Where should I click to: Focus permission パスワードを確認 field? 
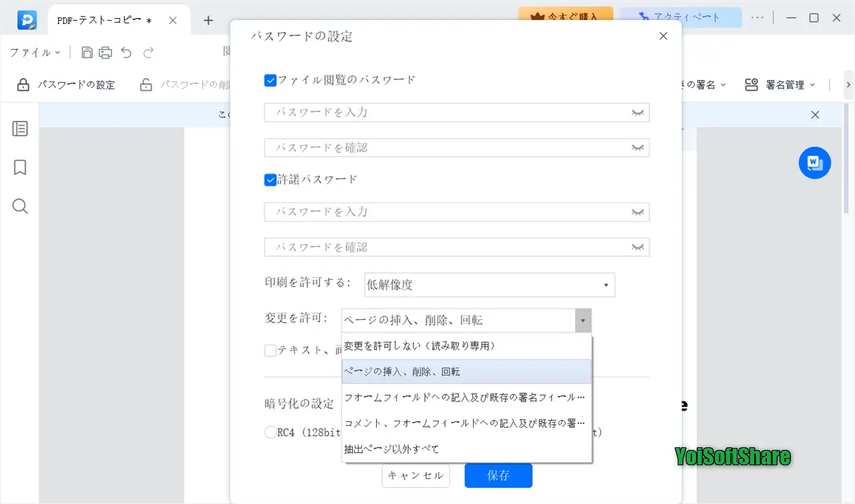pos(457,247)
